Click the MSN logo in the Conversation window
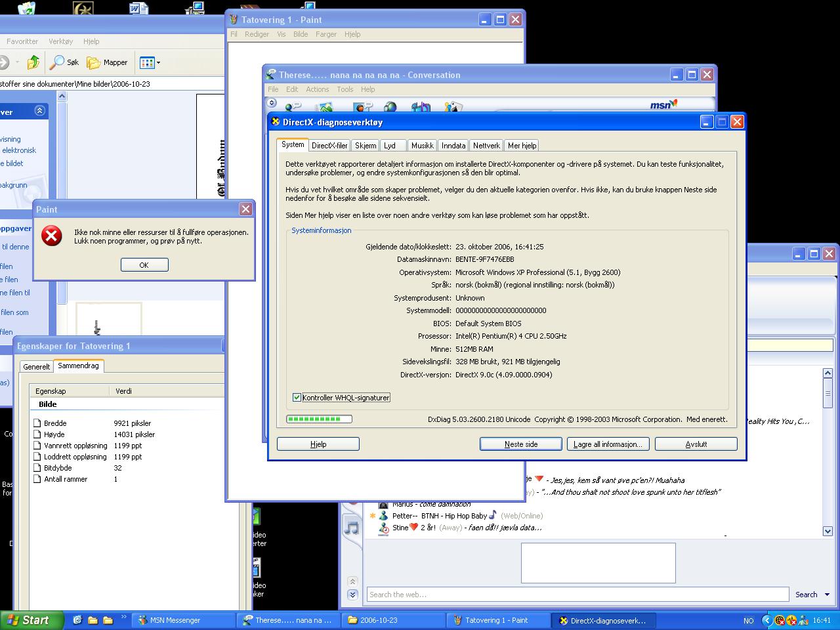 pyautogui.click(x=663, y=104)
